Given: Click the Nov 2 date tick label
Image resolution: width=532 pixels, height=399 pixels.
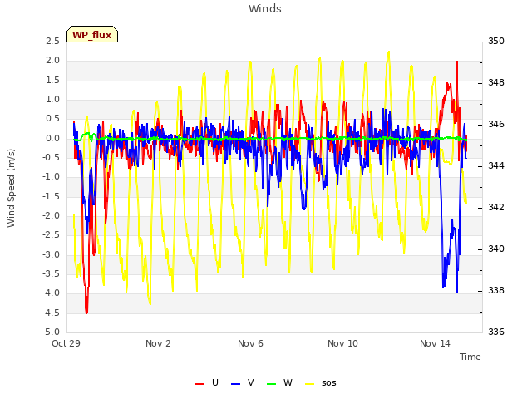Looking at the screenshot, I should [158, 343].
